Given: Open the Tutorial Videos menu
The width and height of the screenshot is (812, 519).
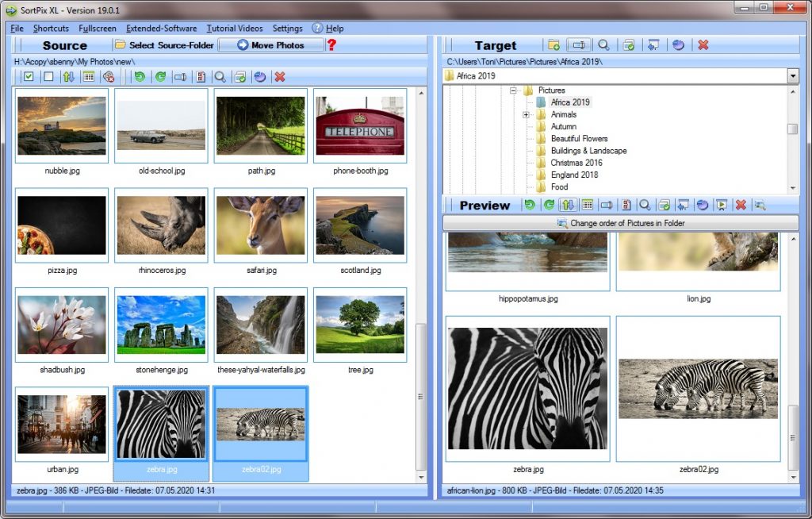Looking at the screenshot, I should (x=235, y=28).
